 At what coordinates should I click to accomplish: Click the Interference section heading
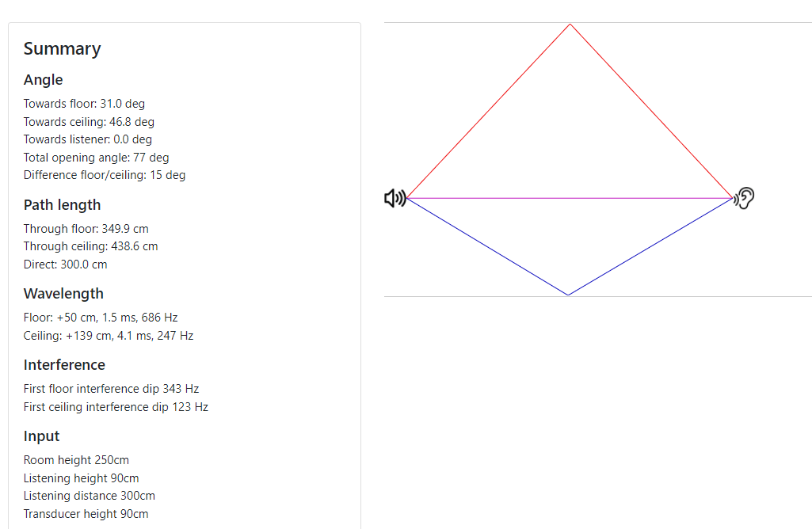coord(64,365)
